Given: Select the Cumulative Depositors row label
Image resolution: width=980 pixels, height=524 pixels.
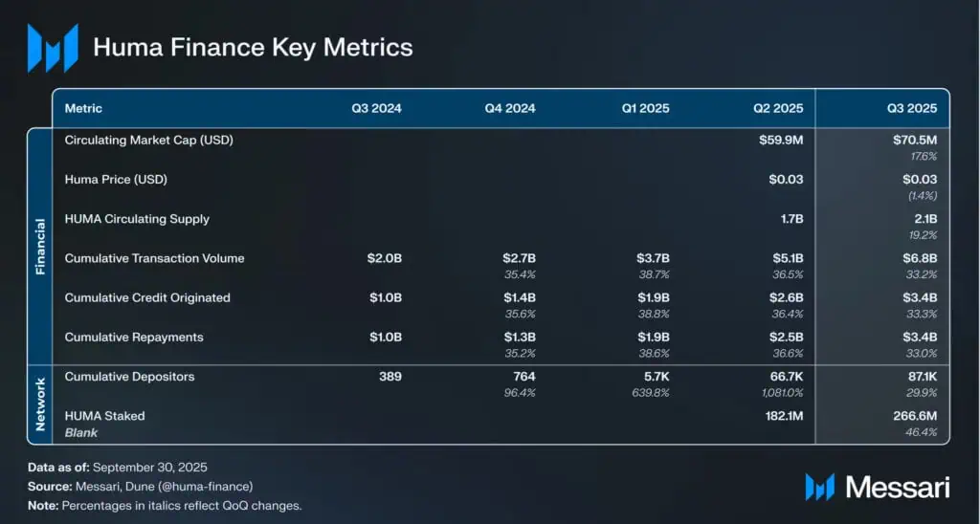Looking at the screenshot, I should pyautogui.click(x=129, y=377).
